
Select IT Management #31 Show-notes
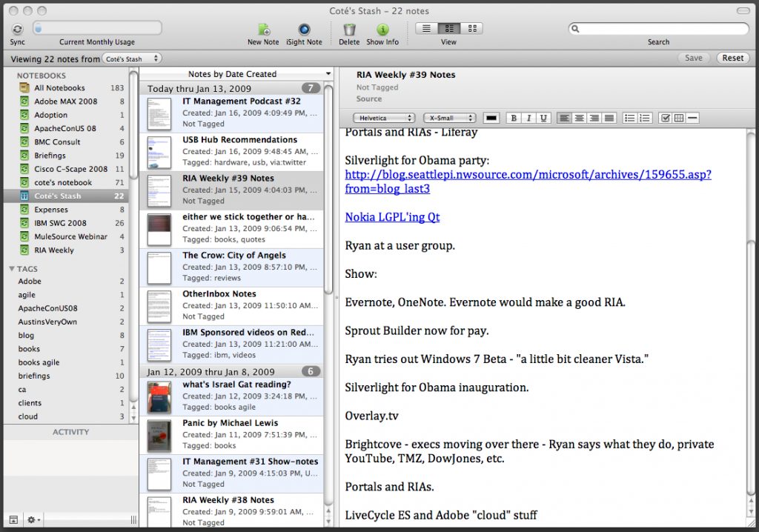231,473
